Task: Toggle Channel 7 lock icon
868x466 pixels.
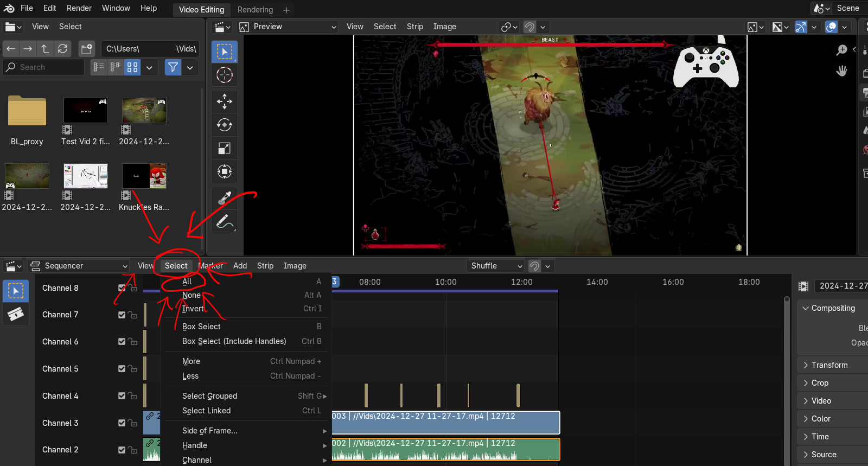Action: pyautogui.click(x=132, y=315)
